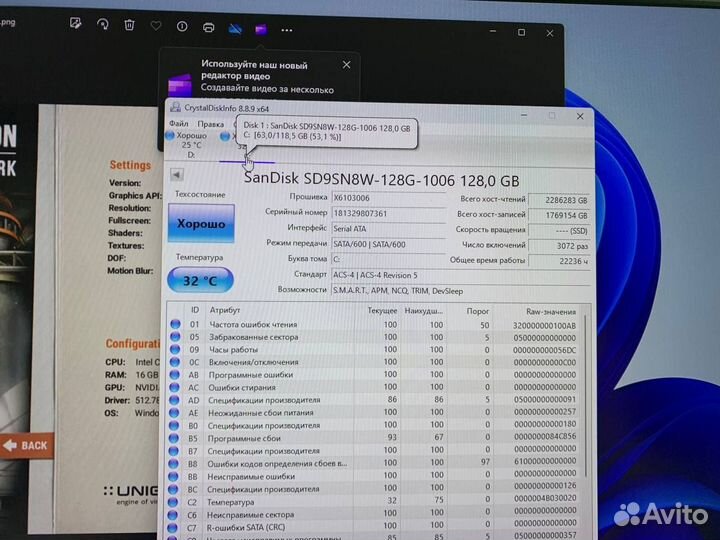Print the image using printer icon

click(x=208, y=28)
